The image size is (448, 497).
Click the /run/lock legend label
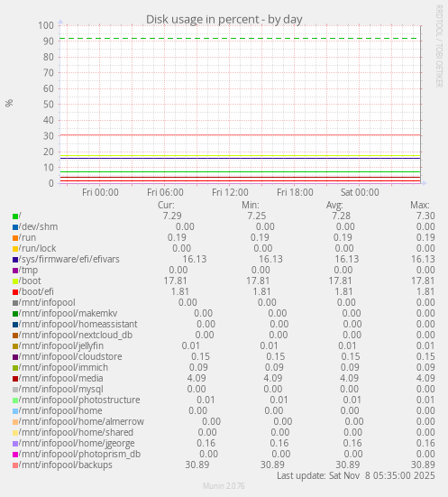[x=37, y=249]
